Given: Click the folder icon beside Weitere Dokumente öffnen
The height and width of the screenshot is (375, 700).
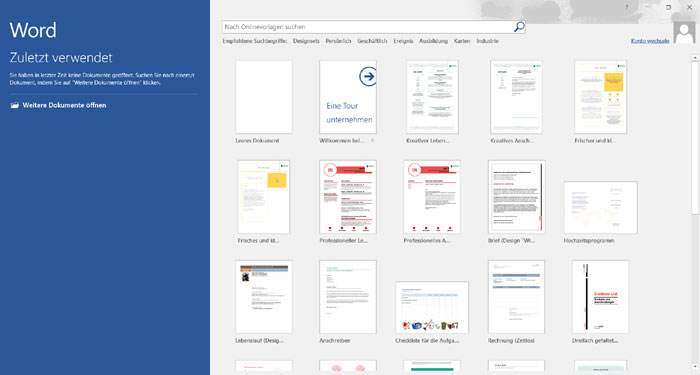Looking at the screenshot, I should pos(15,105).
